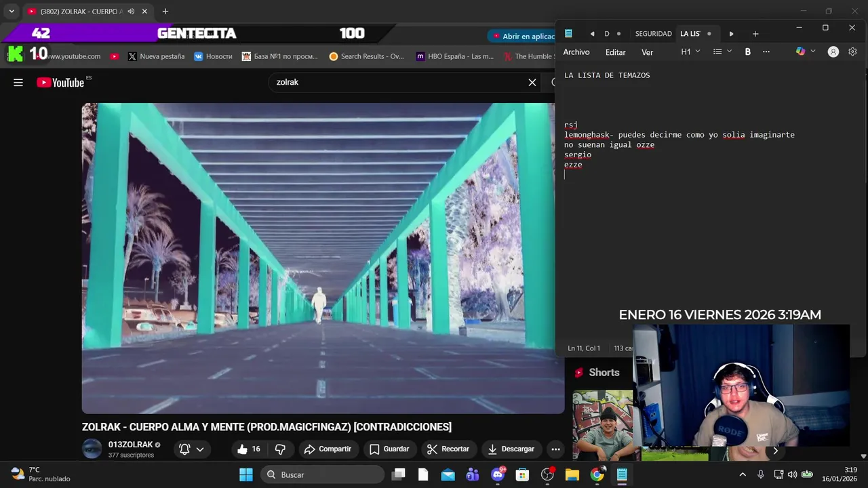
Task: Click 'LA LISTA DE TEMAZOS' heading text
Action: 607,75
